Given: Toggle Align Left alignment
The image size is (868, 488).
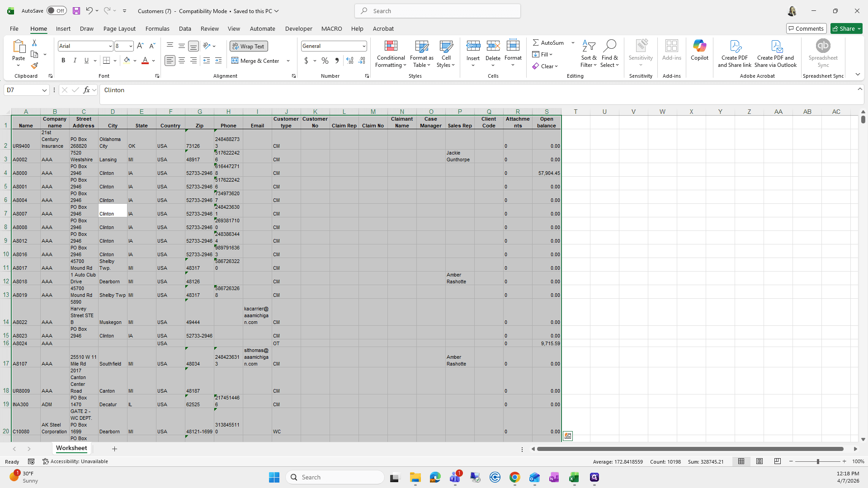Looking at the screenshot, I should pyautogui.click(x=170, y=61).
